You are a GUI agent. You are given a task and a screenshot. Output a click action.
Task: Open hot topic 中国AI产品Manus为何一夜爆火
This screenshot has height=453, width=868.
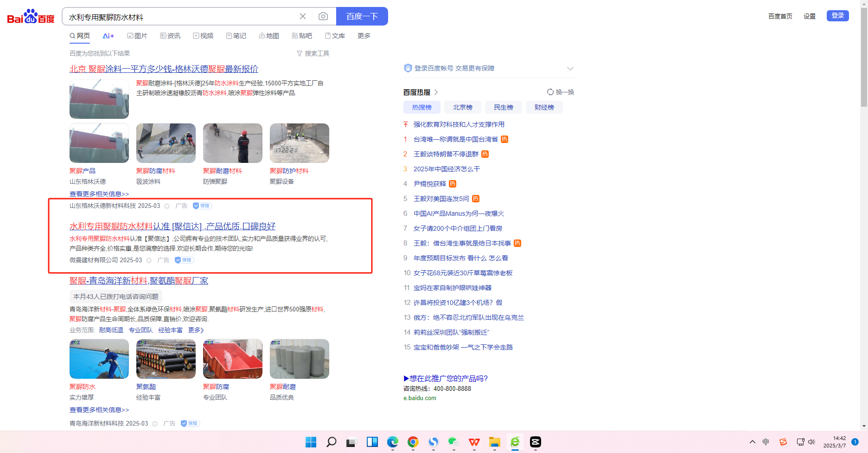tap(459, 214)
